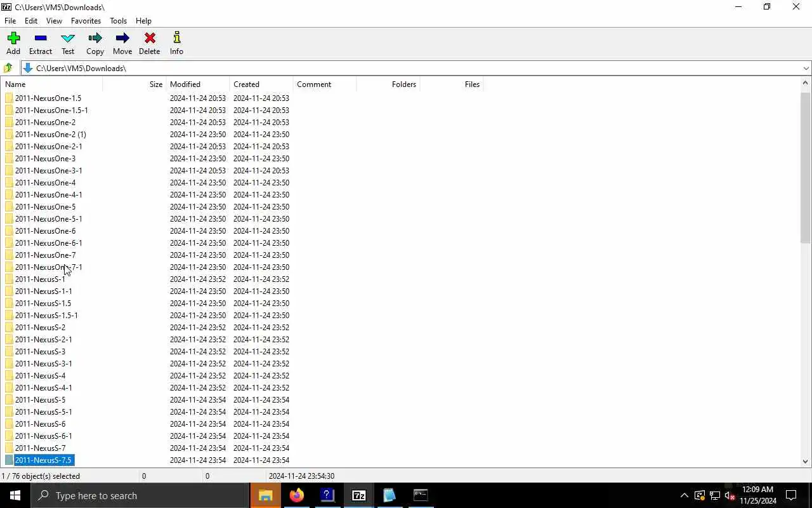
Task: Select the 2011-NexusS-6-1 folder name
Action: click(x=44, y=436)
